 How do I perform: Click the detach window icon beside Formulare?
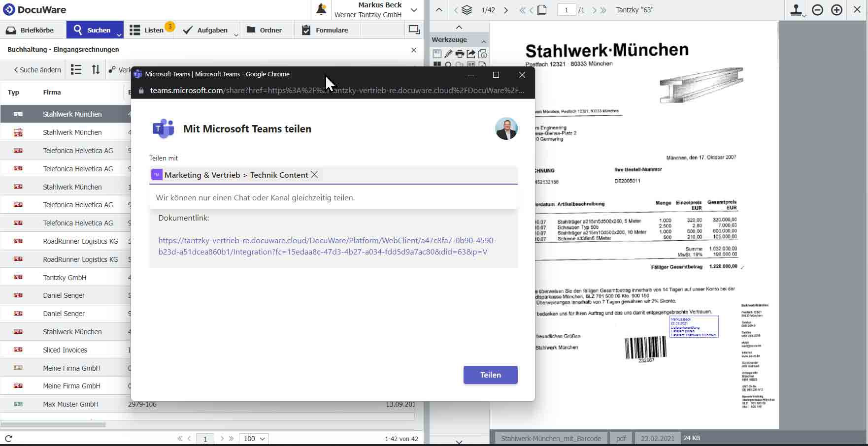coord(414,30)
